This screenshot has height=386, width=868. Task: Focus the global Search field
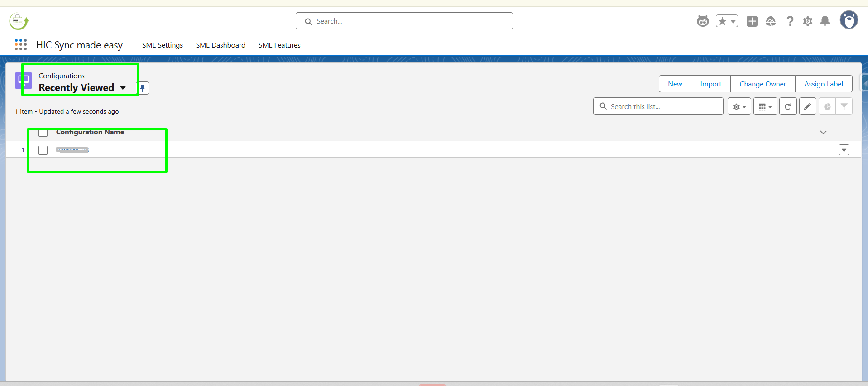tap(404, 21)
